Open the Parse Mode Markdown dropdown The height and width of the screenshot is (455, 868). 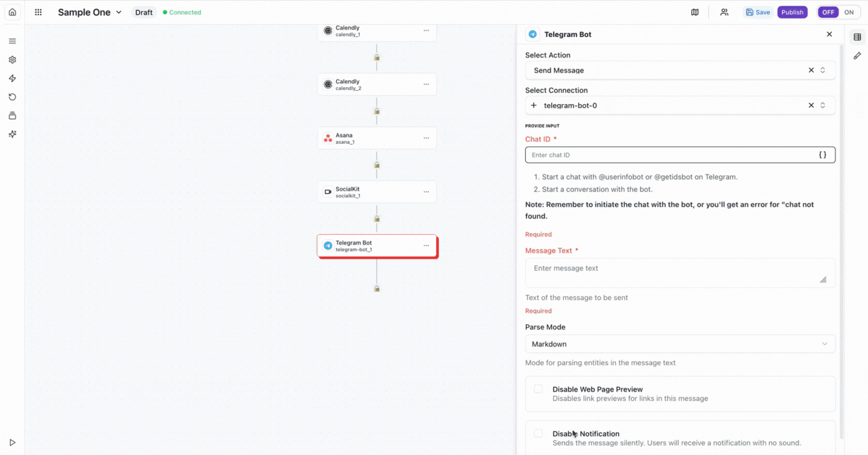click(680, 344)
